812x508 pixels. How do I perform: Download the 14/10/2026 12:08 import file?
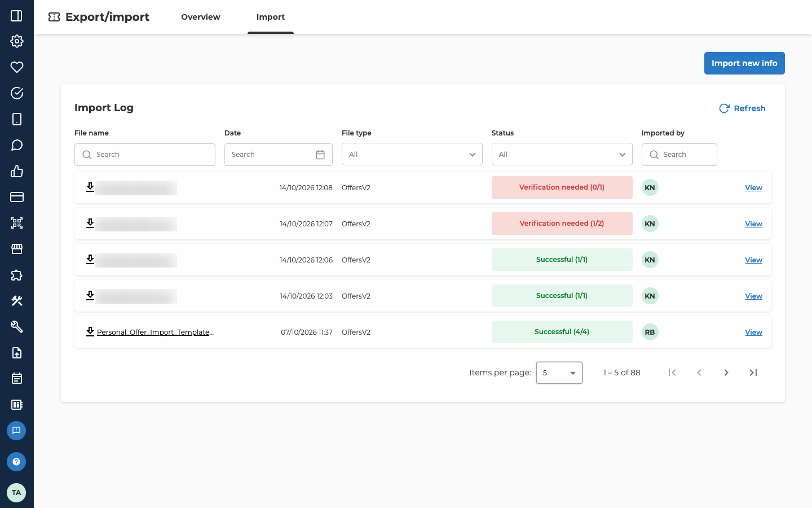point(90,187)
